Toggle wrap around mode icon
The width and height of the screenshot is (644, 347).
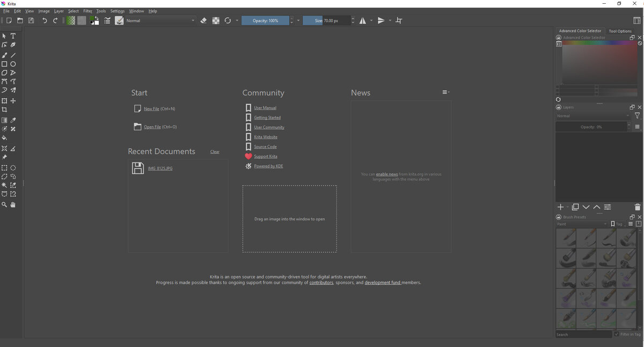[399, 20]
